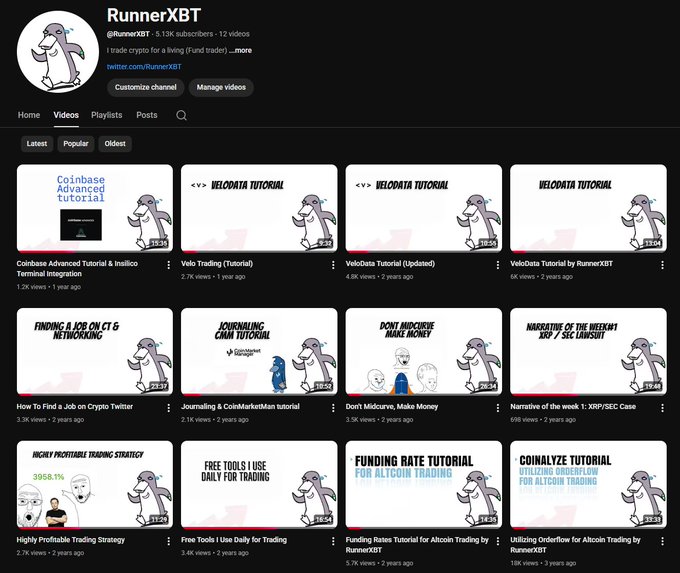The width and height of the screenshot is (680, 573).
Task: Open options menu for How To Find a Job video
Action: (168, 408)
